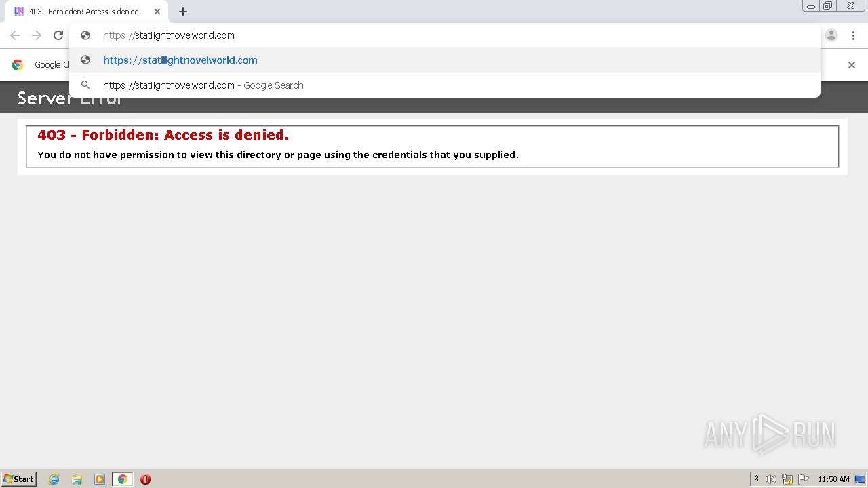This screenshot has height=488, width=868.
Task: Open the Chrome profile avatar menu
Action: (831, 35)
